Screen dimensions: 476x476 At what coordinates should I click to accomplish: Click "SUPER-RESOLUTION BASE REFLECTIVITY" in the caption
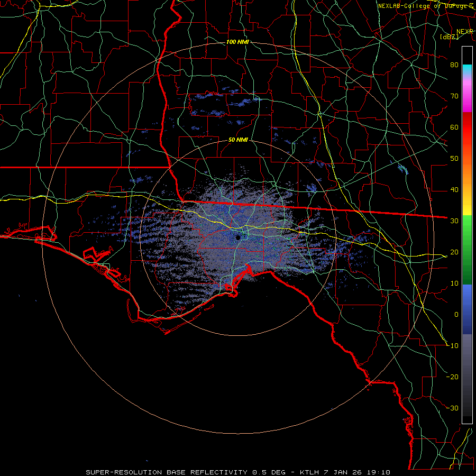(167, 472)
